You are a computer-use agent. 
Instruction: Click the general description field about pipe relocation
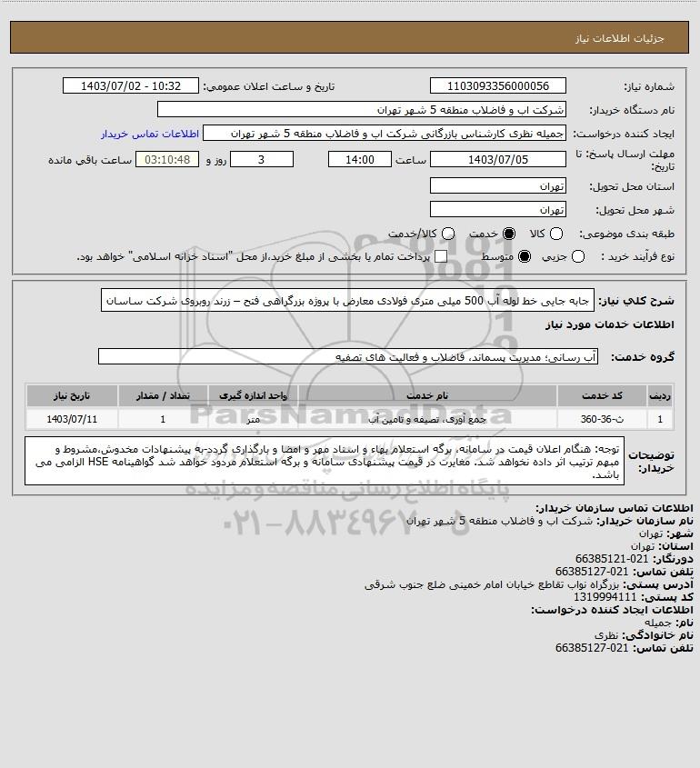(x=347, y=300)
